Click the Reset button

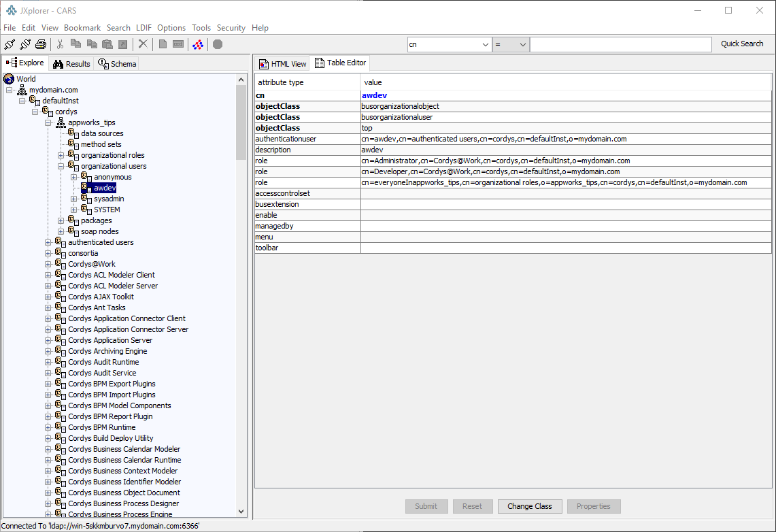(x=472, y=506)
